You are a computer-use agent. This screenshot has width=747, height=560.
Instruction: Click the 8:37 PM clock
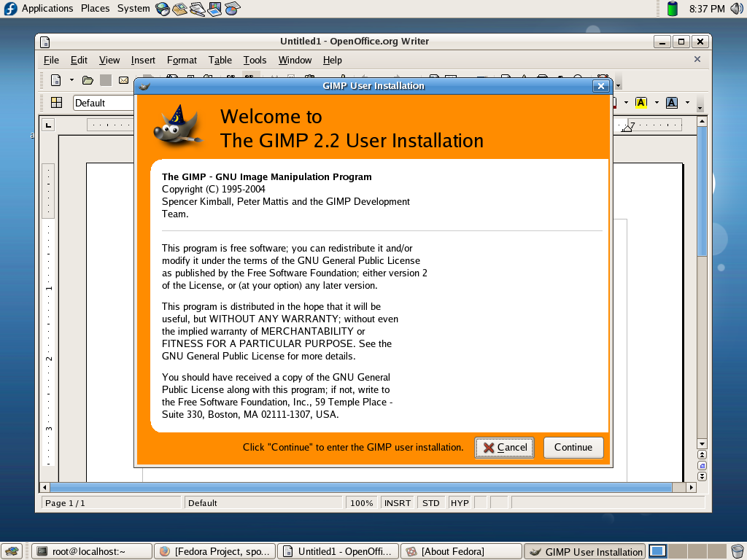click(x=707, y=9)
